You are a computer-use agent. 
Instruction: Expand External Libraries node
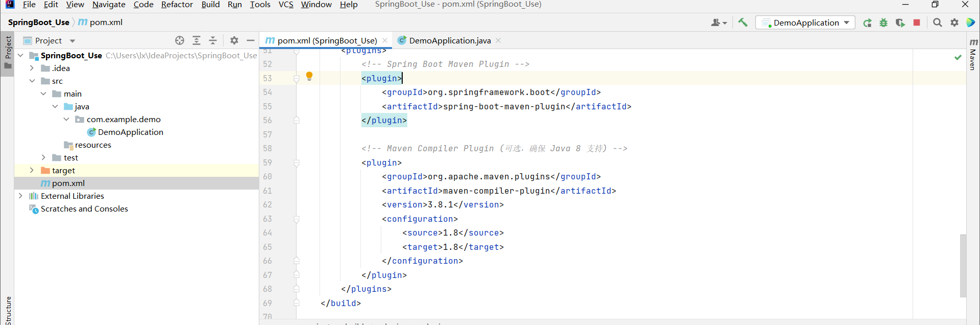20,196
